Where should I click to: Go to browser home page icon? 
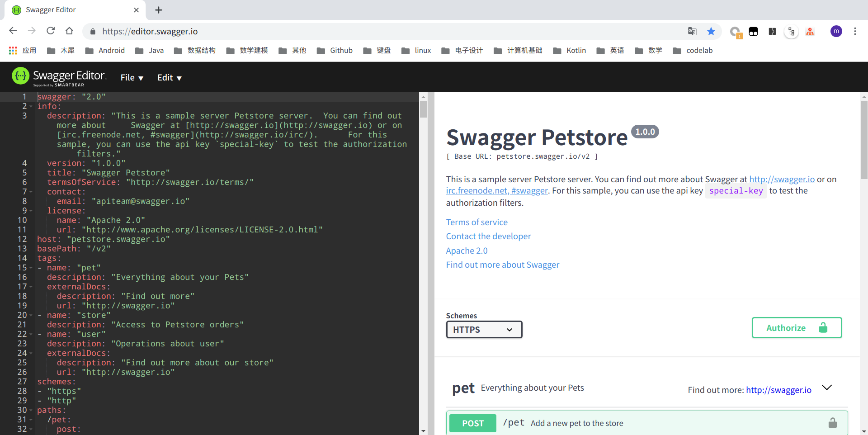(x=69, y=31)
